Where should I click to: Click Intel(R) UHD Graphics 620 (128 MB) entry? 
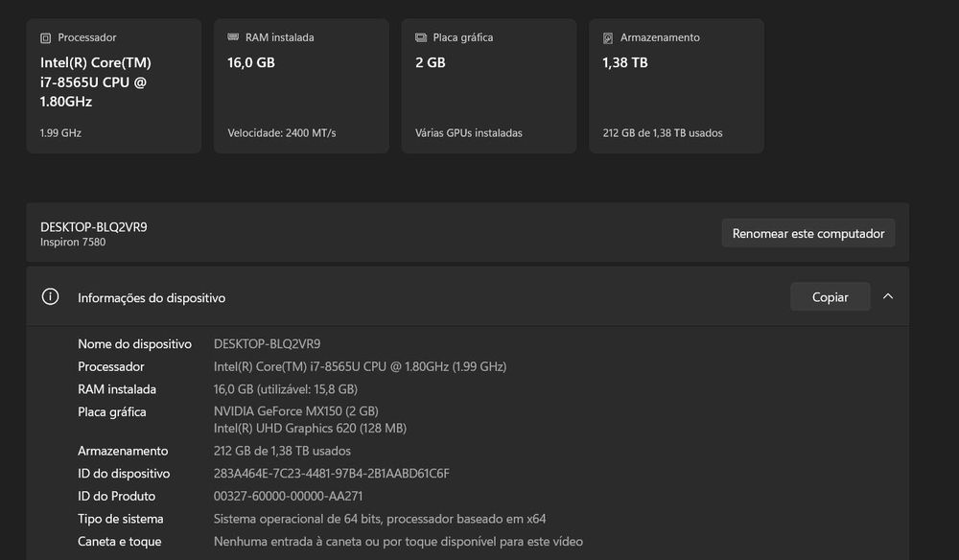click(x=310, y=429)
